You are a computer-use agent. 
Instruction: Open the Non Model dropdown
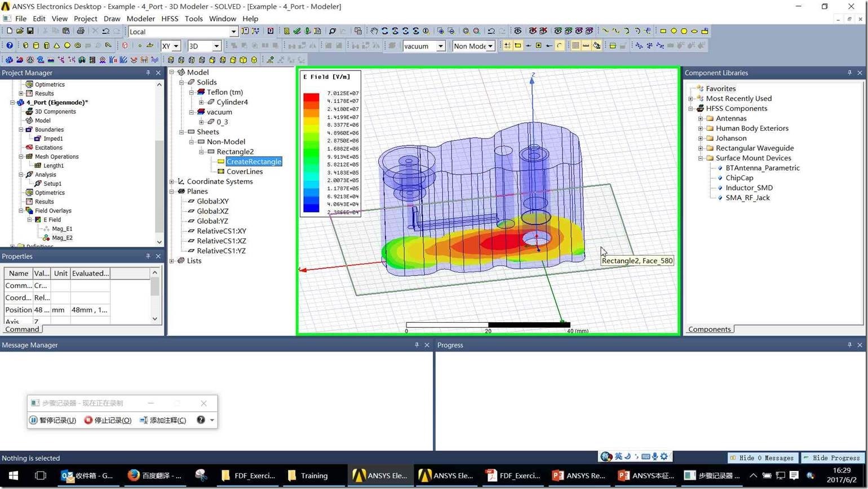pyautogui.click(x=490, y=46)
